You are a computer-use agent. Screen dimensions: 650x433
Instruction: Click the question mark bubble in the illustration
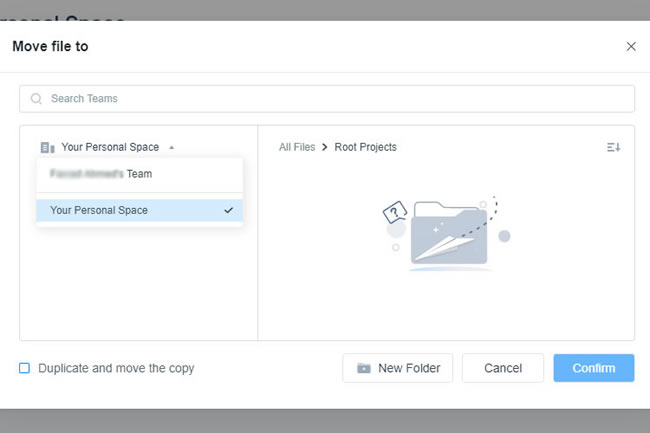395,211
